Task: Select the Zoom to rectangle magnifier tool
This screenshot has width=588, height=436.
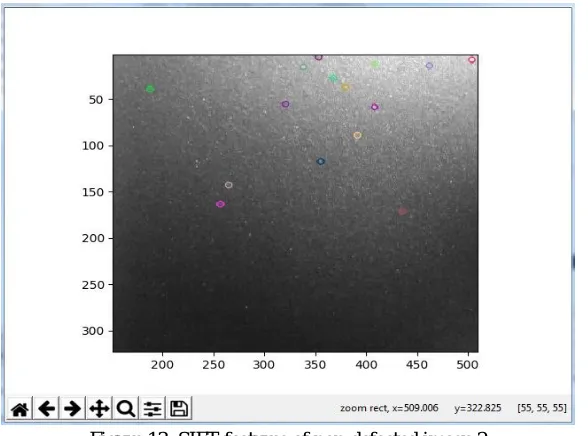Action: tap(126, 408)
